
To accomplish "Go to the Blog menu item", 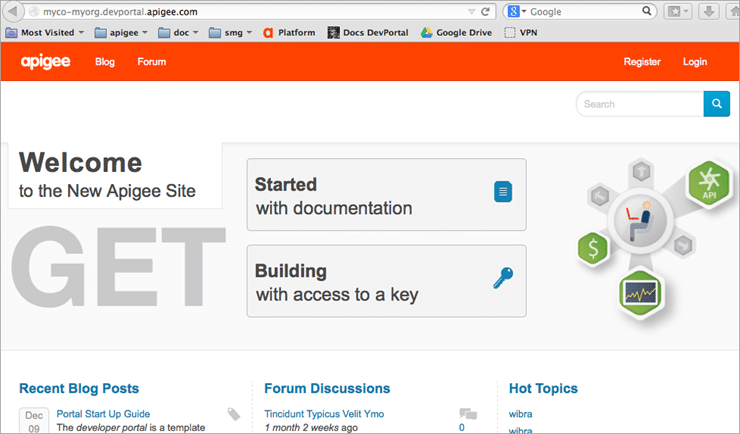I will 105,62.
